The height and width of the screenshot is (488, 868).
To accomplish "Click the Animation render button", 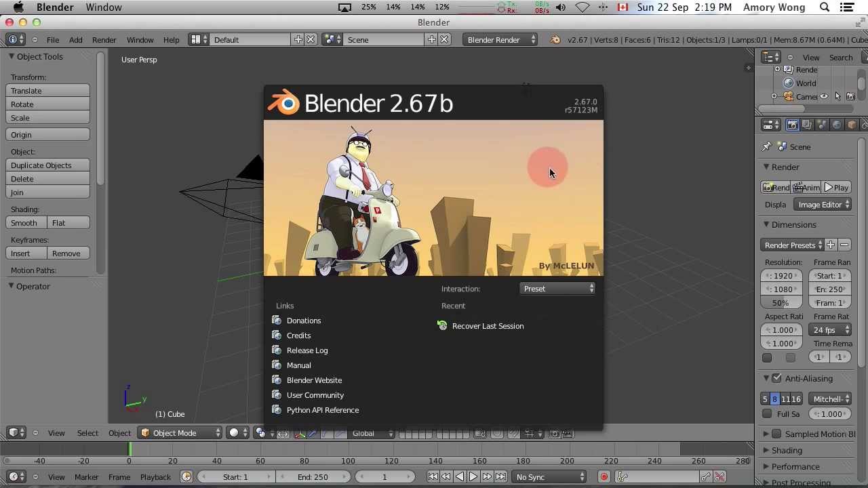I will click(808, 188).
